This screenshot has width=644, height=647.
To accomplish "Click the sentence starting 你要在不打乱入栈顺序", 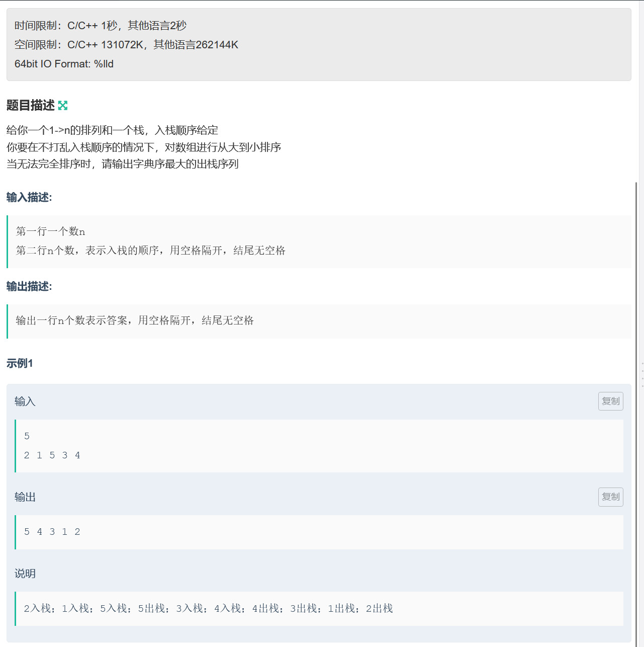I will 144,147.
